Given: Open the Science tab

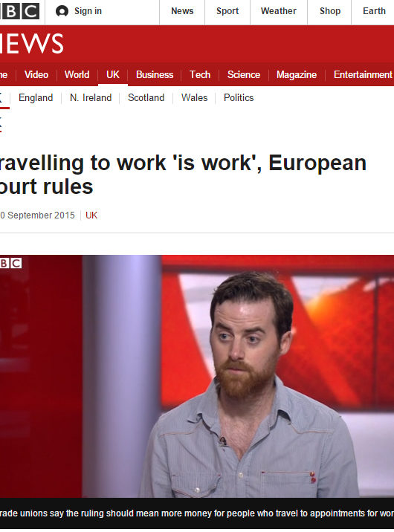Looking at the screenshot, I should click(x=244, y=74).
